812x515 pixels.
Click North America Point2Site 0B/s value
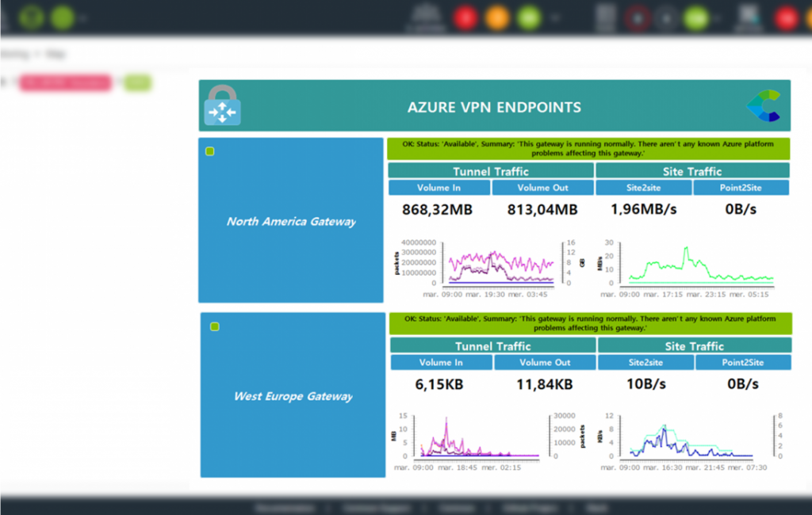741,210
